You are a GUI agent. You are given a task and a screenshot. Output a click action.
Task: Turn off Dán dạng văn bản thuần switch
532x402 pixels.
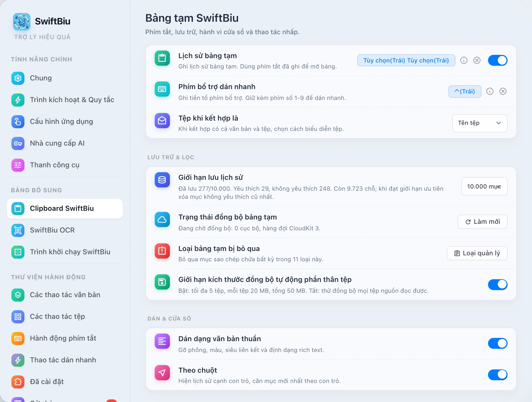pos(498,343)
